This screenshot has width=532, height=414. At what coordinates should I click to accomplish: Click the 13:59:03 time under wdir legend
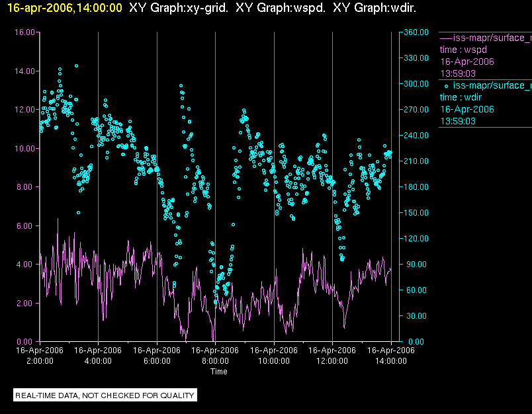pyautogui.click(x=458, y=122)
